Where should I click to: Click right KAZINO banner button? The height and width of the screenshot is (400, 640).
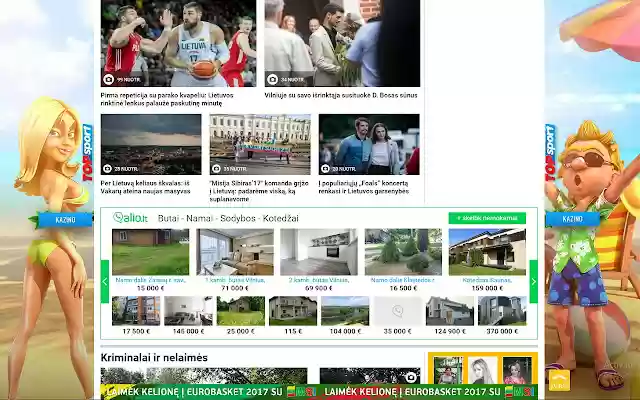[573, 219]
